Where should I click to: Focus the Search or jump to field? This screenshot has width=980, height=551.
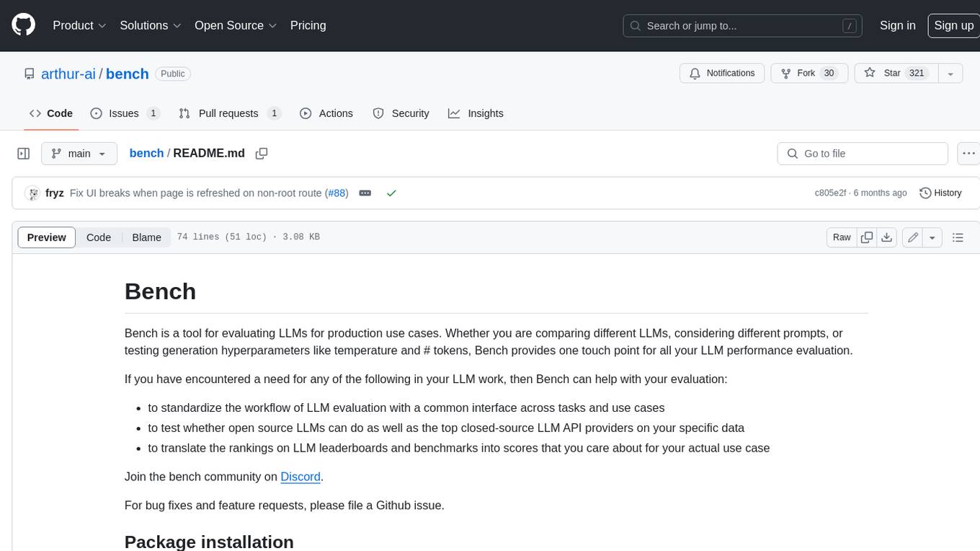[x=743, y=26]
